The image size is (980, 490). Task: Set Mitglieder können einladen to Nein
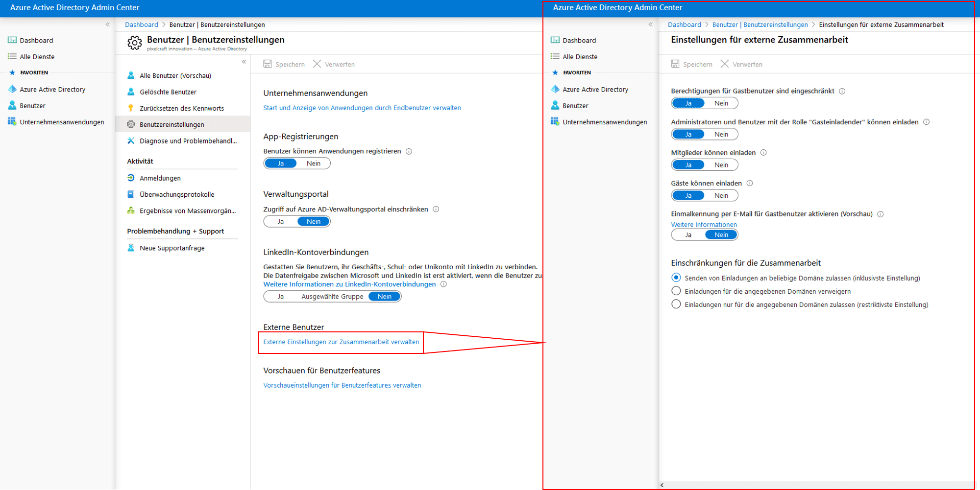point(721,165)
